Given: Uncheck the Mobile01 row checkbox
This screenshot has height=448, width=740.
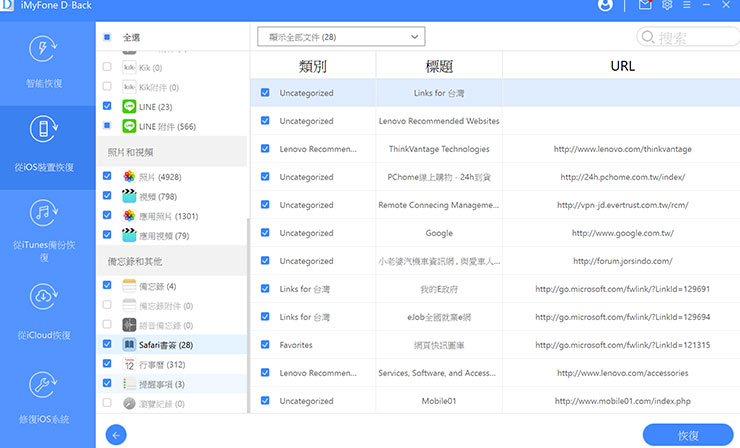Looking at the screenshot, I should [265, 400].
